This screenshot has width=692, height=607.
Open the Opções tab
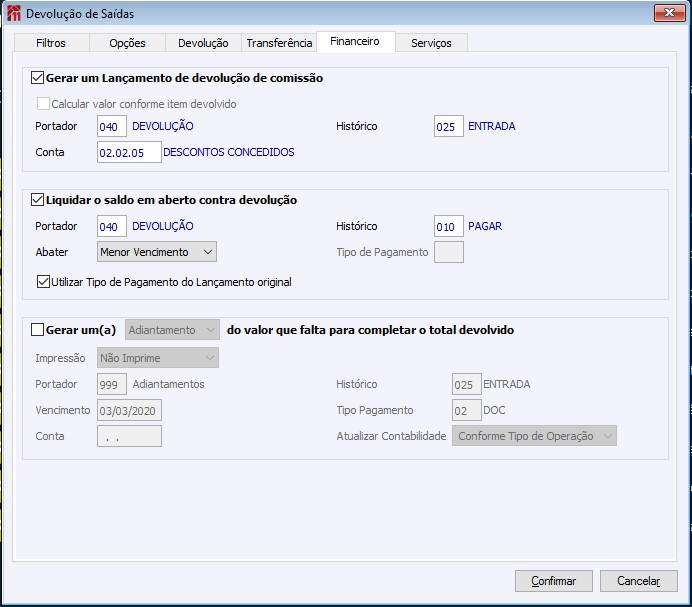tap(128, 43)
